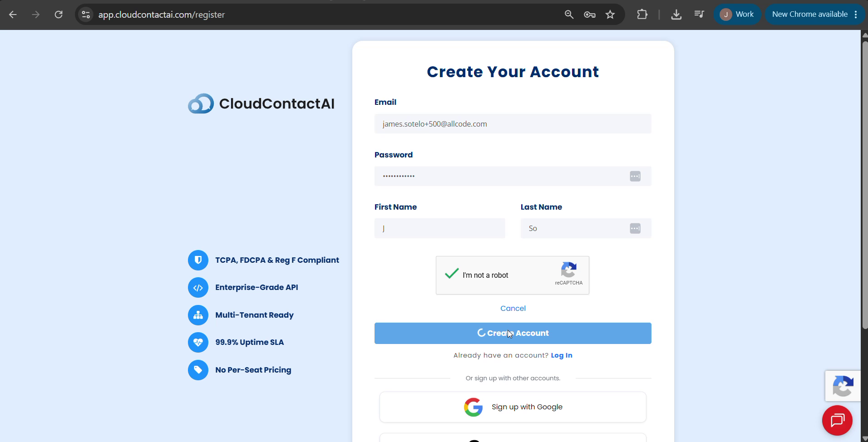Viewport: 868px width, 442px height.
Task: Click into the Last Name field
Action: (586, 228)
